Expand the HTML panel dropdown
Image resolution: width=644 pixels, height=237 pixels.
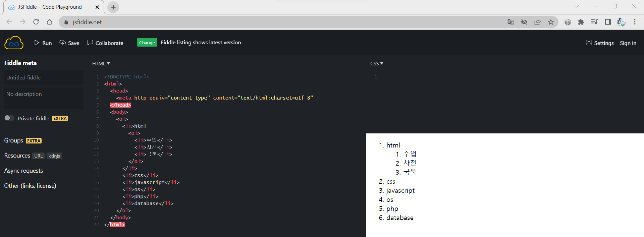(101, 63)
